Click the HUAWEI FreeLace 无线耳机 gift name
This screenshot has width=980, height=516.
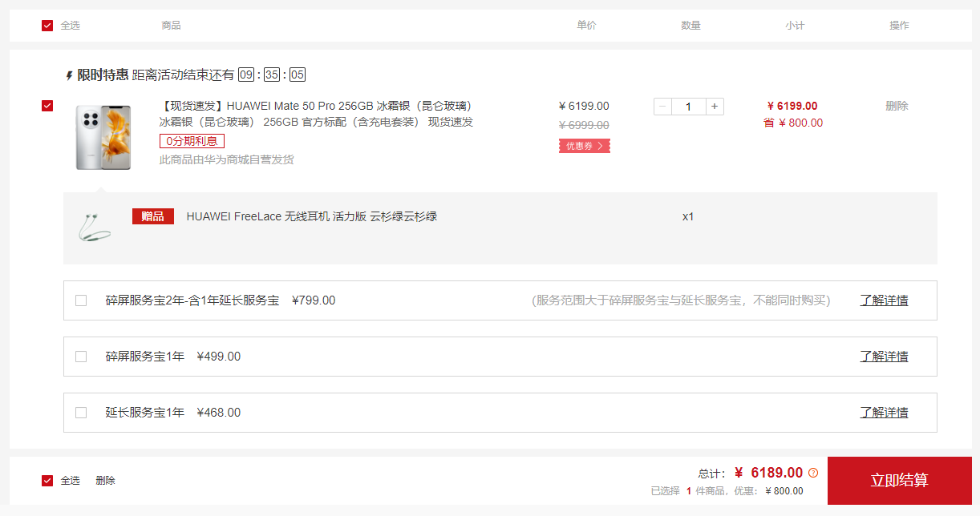[312, 216]
